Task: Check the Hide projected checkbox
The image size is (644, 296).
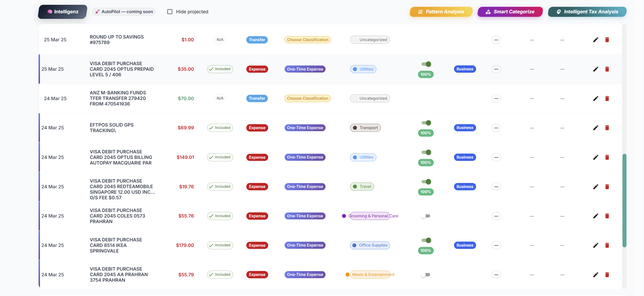Action: click(170, 12)
